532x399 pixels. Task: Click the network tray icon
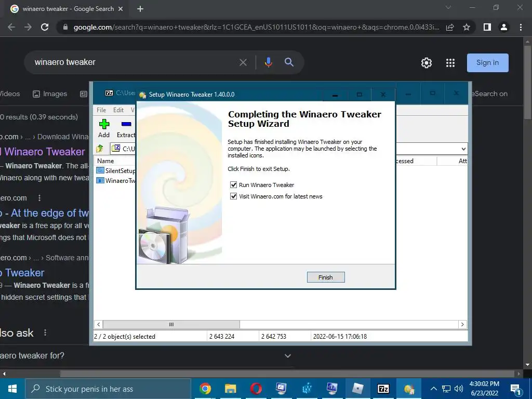446,389
